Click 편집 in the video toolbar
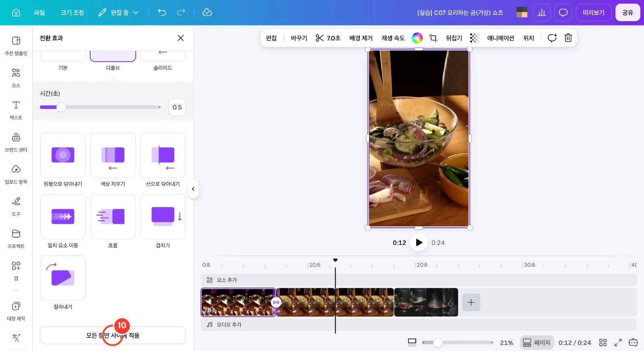The image size is (644, 351). pyautogui.click(x=271, y=38)
